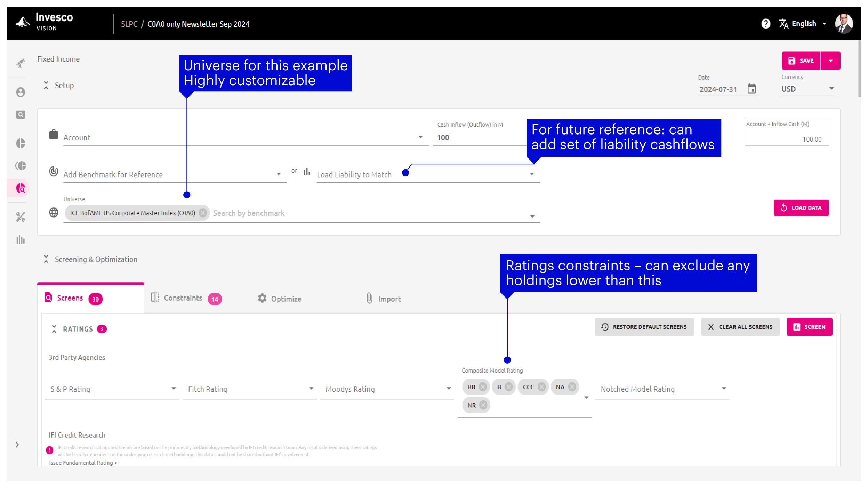Remove the B rating chip
Screen dimensions: 868x488
(508, 387)
